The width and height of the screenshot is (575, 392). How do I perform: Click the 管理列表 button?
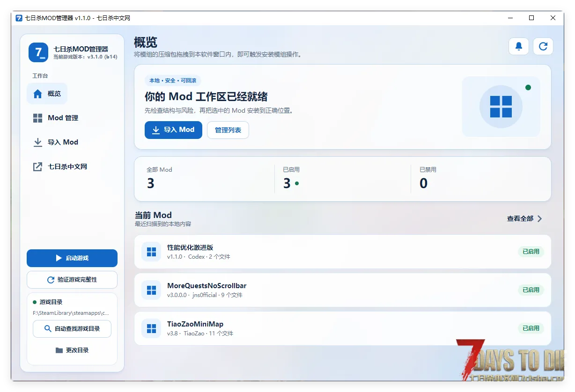pyautogui.click(x=228, y=130)
